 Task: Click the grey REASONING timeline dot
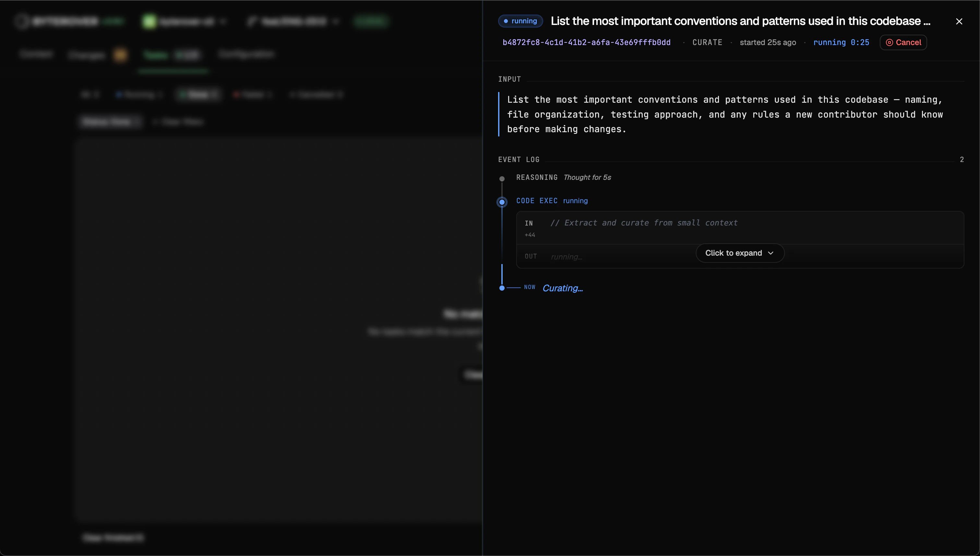coord(502,179)
